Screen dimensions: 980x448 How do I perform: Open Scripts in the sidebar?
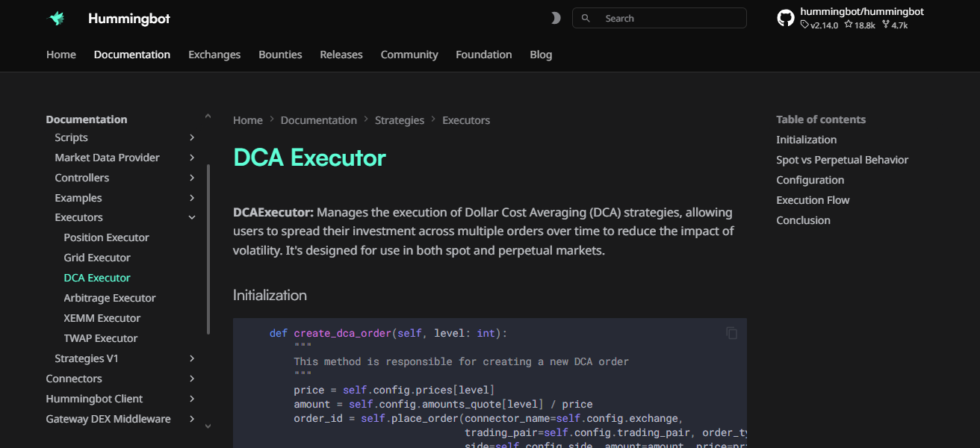point(71,137)
